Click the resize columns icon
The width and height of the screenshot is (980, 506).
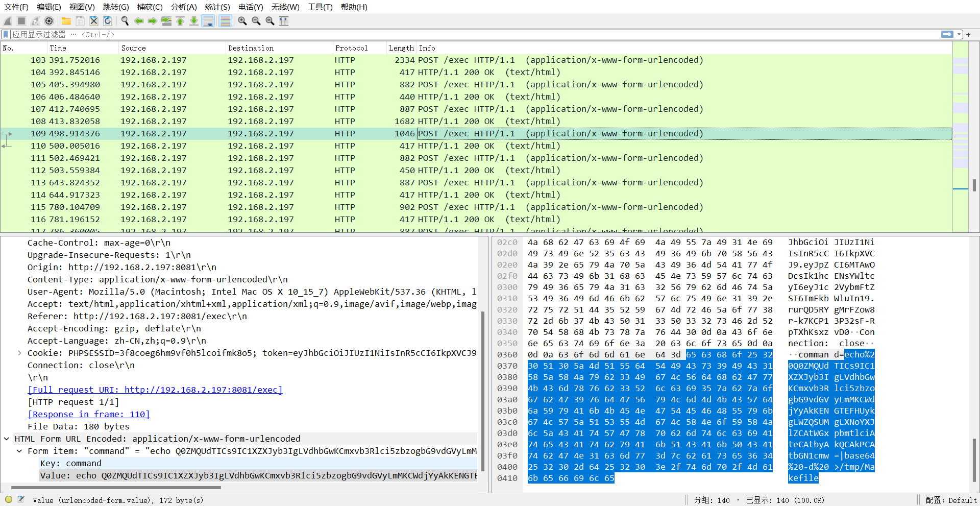(284, 21)
